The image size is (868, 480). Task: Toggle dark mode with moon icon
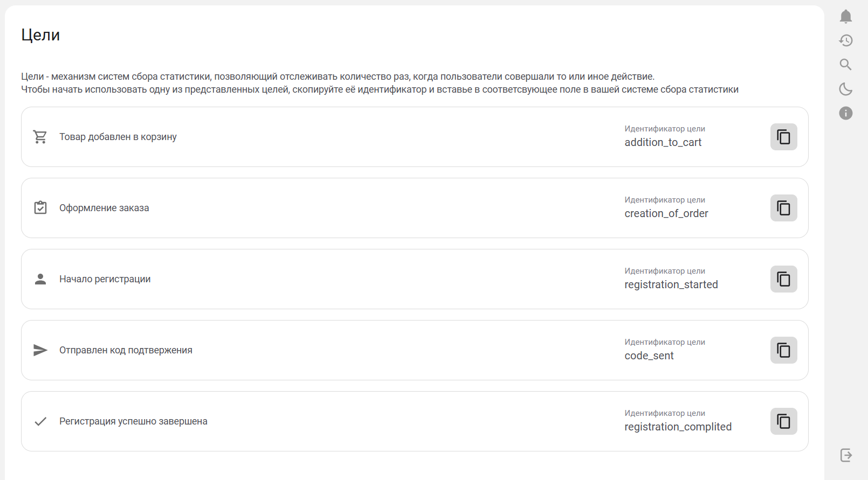pos(845,89)
